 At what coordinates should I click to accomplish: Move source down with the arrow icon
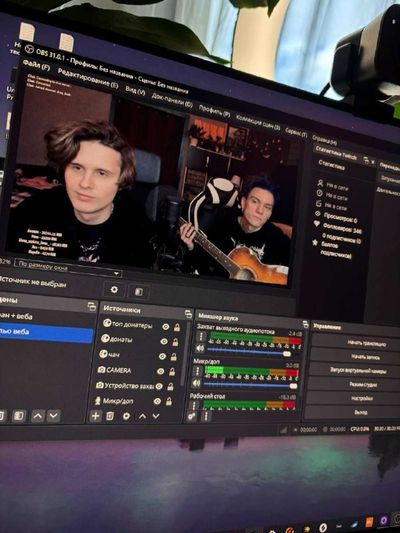point(156,416)
